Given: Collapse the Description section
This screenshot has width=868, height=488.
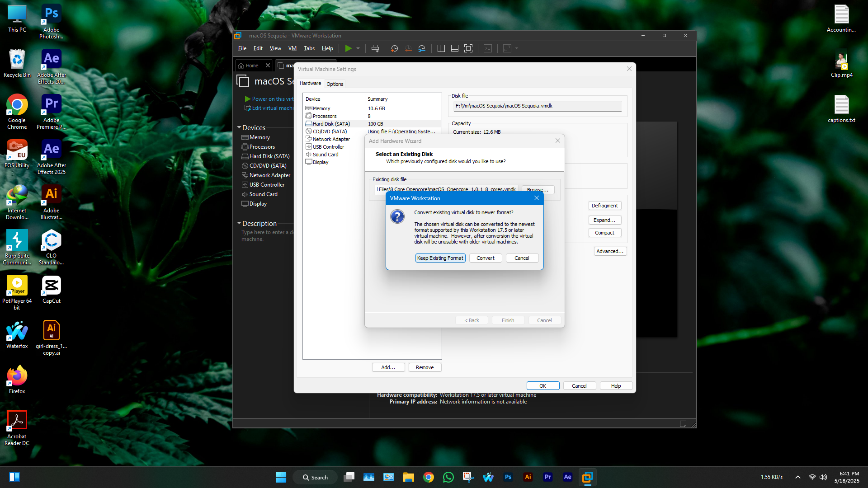Looking at the screenshot, I should (239, 223).
